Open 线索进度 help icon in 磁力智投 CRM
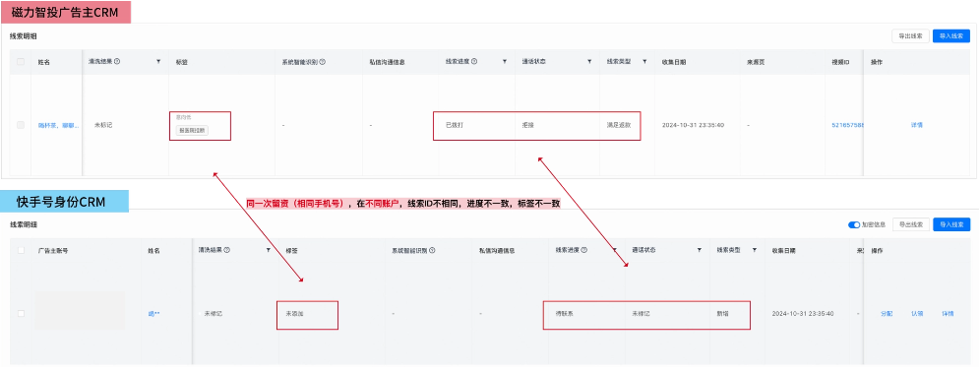 click(474, 62)
